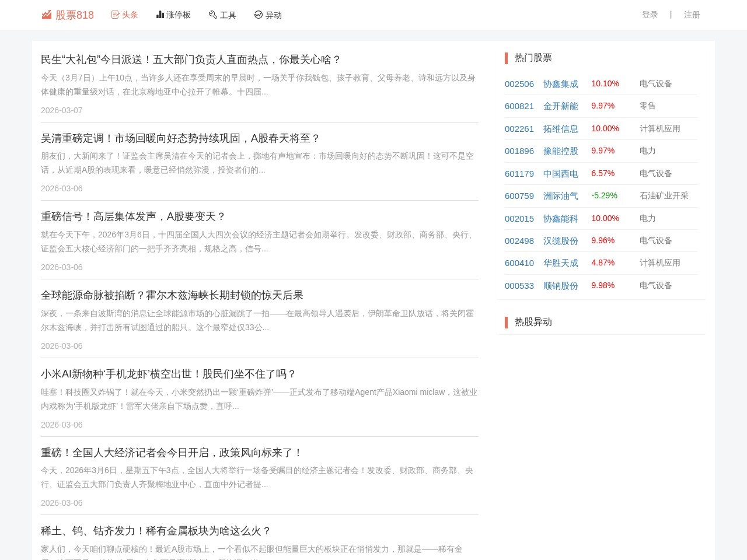The height and width of the screenshot is (560, 747).
Task: View 洲际油气 stock details
Action: coord(560,196)
